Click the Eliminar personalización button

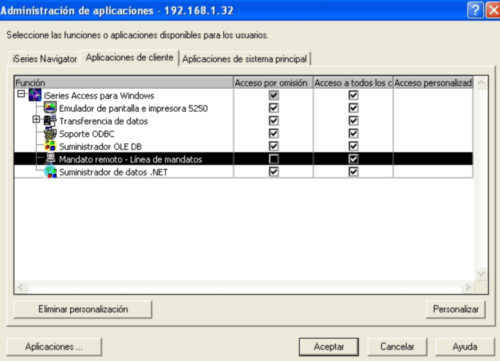coord(83,309)
